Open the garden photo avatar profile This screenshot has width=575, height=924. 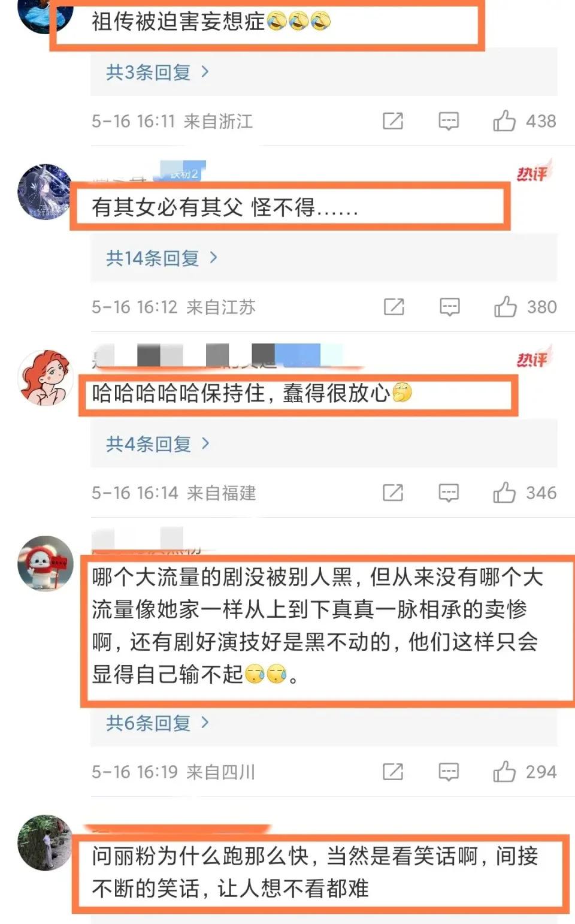coord(45,843)
